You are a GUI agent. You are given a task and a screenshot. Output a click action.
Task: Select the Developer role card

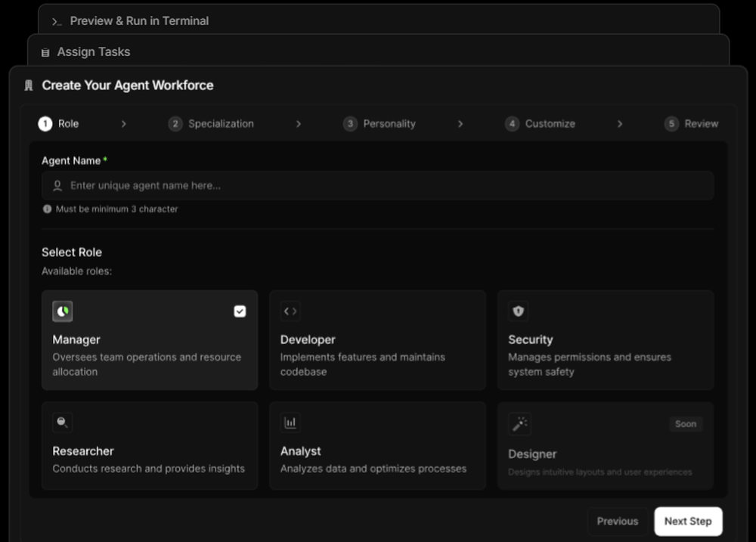377,340
